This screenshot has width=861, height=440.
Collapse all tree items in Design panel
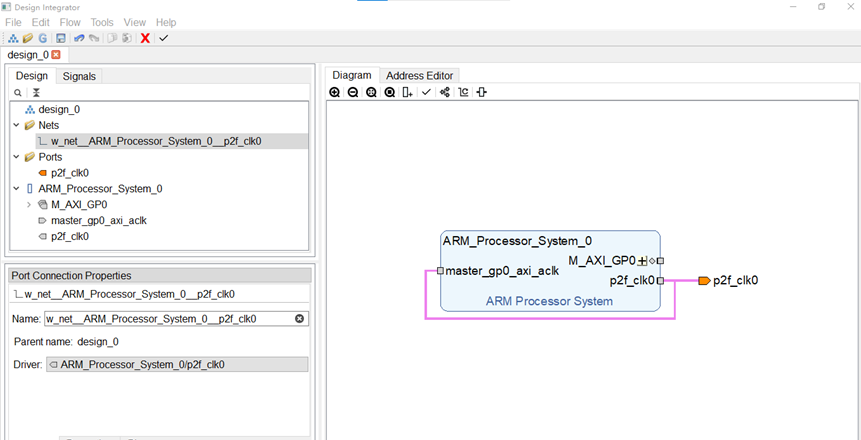pyautogui.click(x=36, y=93)
